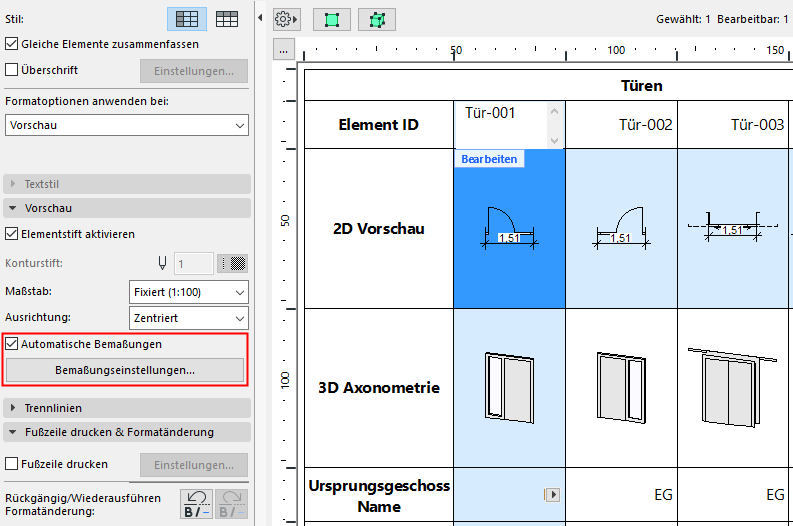Screen dimensions: 793x526
Task: Undo the format change
Action: click(x=196, y=504)
